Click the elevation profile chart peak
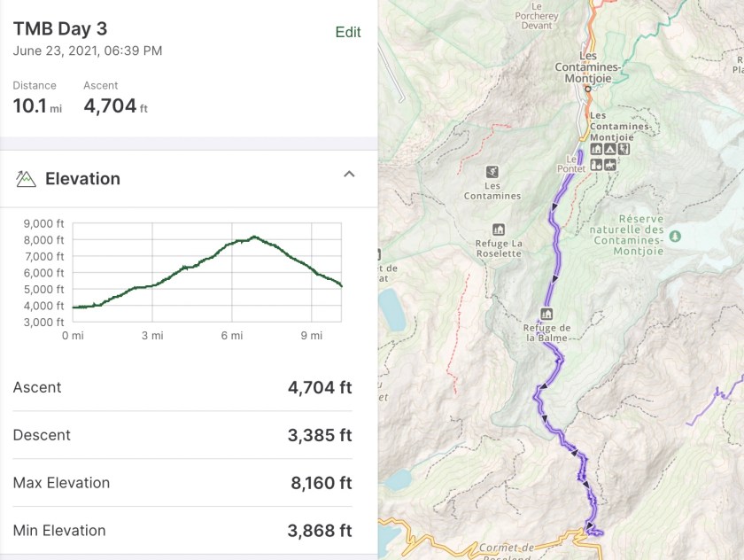 click(254, 237)
